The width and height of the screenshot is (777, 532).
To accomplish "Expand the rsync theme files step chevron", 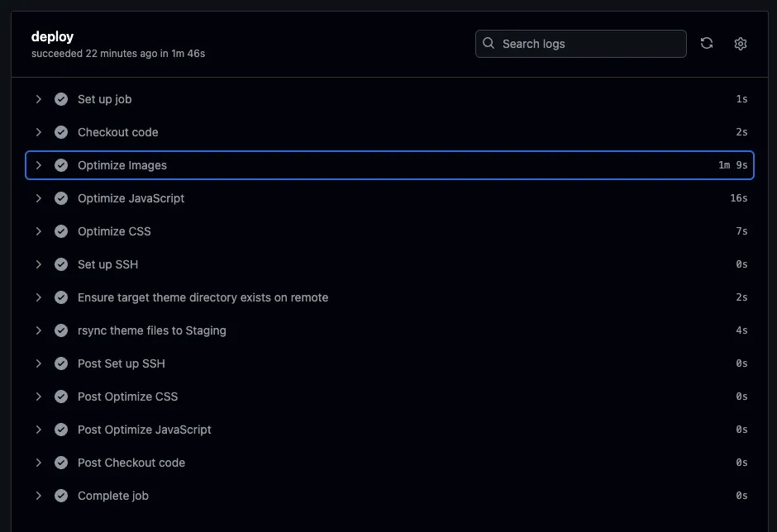I will [38, 330].
